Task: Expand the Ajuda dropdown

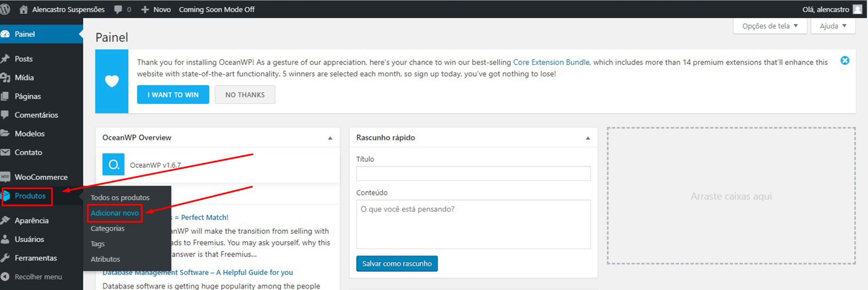Action: coord(833,26)
